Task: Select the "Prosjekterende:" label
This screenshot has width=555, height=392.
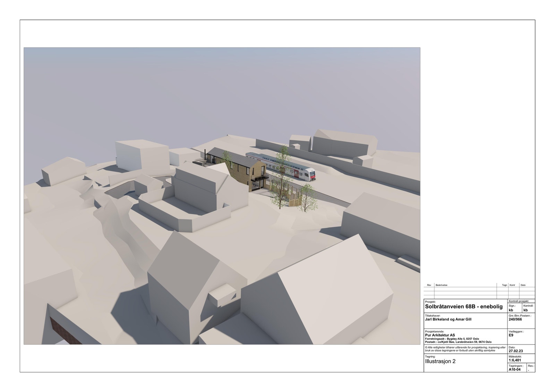Action: click(434, 331)
